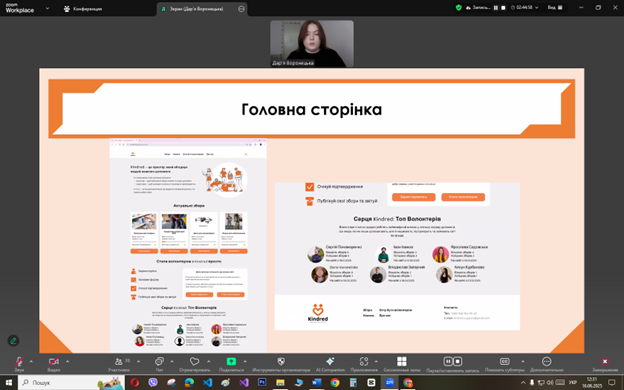Open the Participants panel

tap(119, 361)
